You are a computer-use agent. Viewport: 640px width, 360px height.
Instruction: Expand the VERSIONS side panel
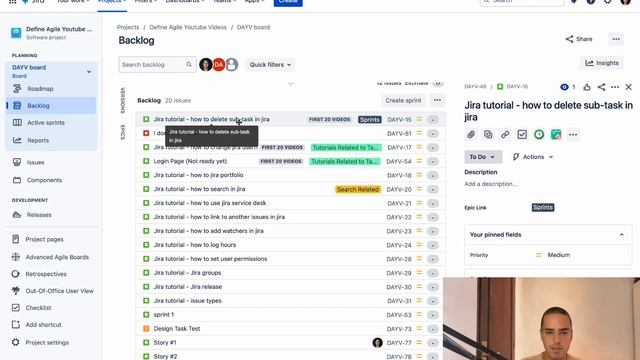pyautogui.click(x=123, y=100)
